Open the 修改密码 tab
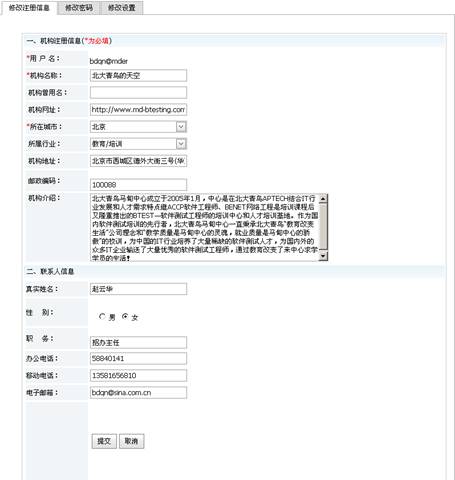Image resolution: width=455 pixels, height=480 pixels. point(79,8)
